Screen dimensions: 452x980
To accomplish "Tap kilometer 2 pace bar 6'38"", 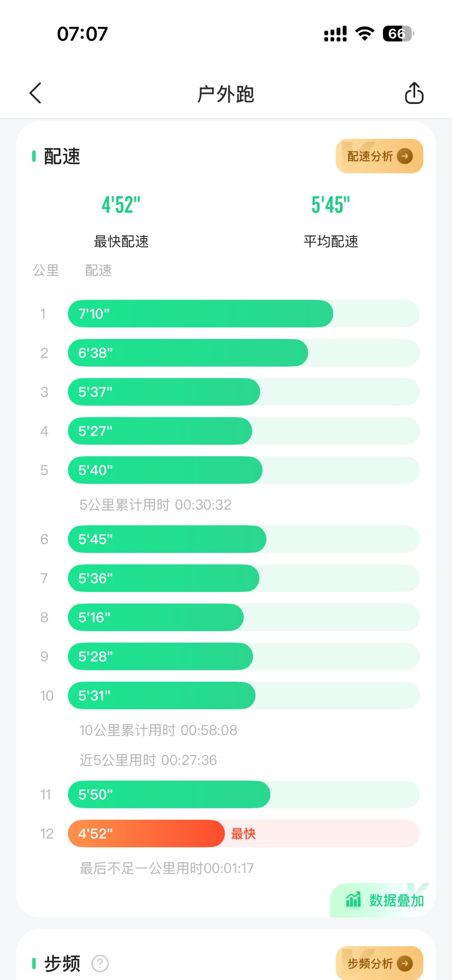I will pyautogui.click(x=187, y=353).
